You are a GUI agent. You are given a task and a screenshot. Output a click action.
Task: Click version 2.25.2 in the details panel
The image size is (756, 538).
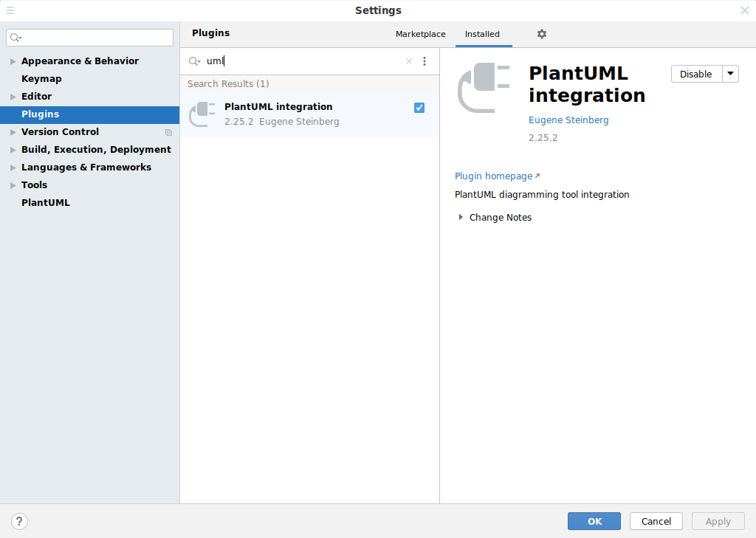click(543, 138)
